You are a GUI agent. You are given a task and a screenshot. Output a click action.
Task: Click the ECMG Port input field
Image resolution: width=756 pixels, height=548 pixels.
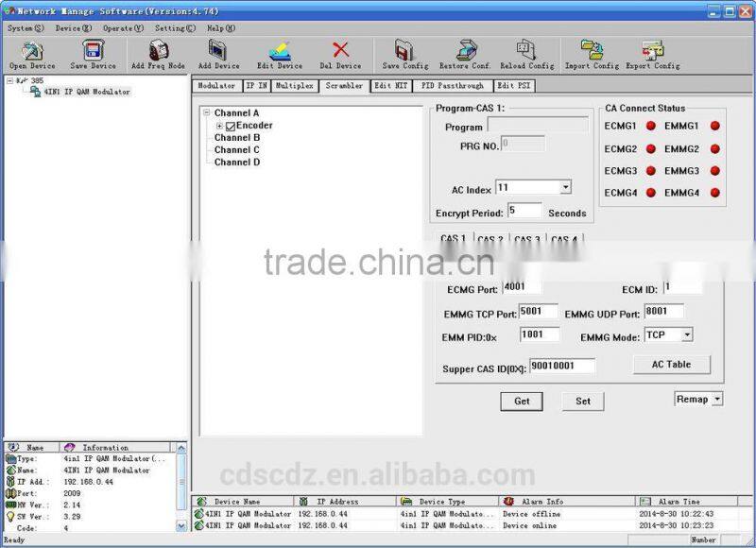(x=522, y=286)
